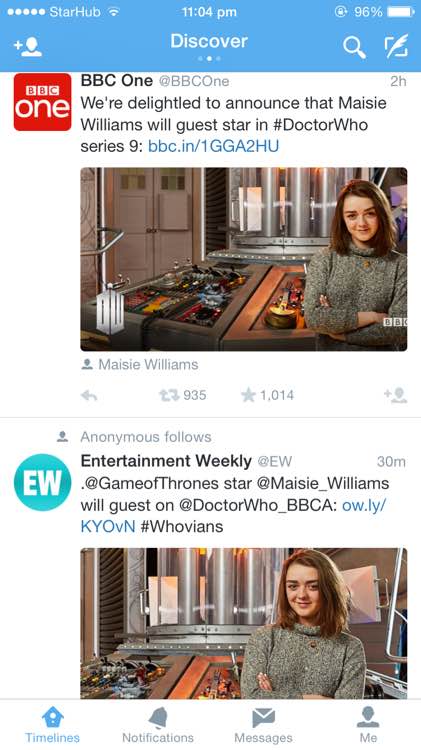View the Entertainment Weekly tweet photo

tap(244, 624)
